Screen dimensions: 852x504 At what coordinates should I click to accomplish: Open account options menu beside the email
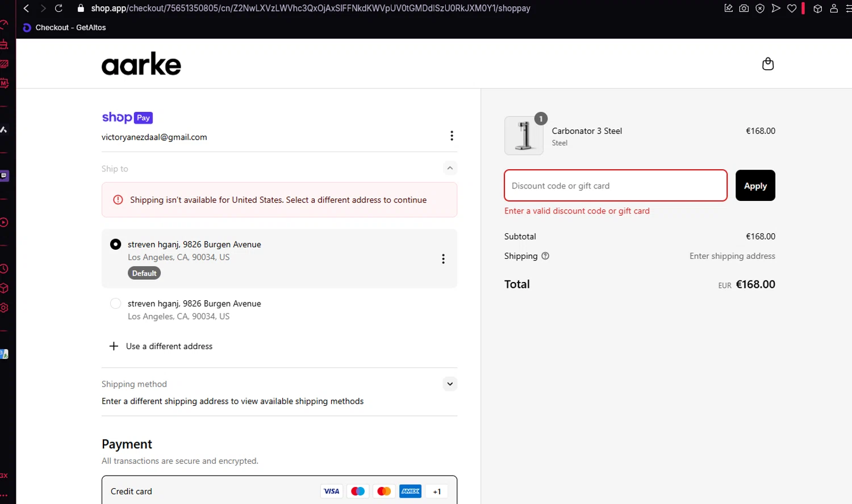click(x=452, y=136)
